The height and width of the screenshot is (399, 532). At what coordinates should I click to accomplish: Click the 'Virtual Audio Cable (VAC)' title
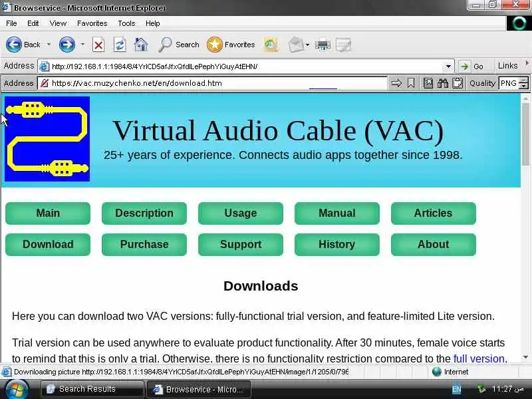pyautogui.click(x=278, y=130)
